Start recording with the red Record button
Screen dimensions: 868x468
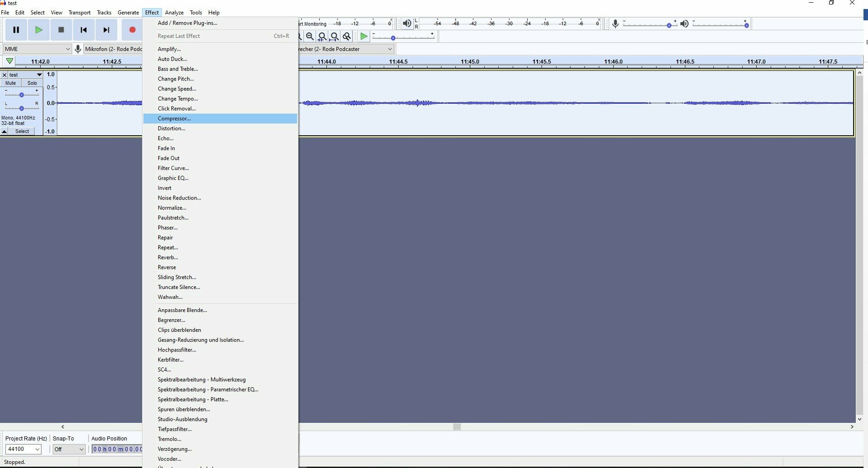(x=132, y=30)
